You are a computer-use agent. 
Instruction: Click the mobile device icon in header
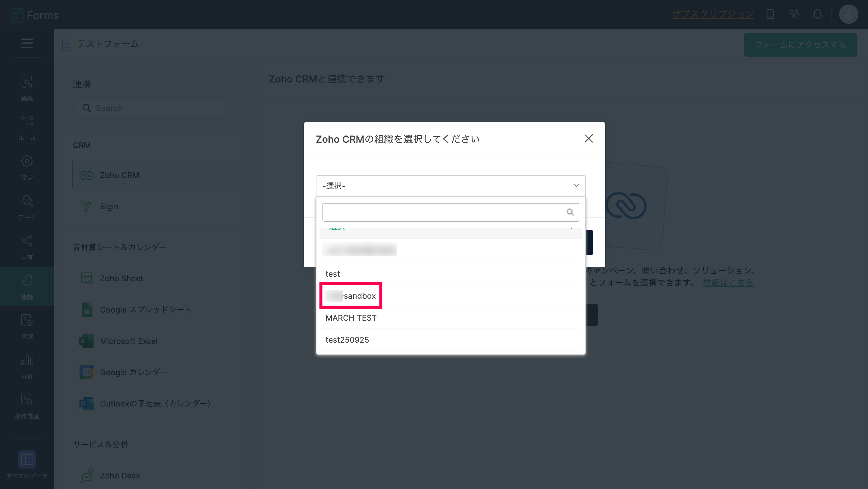pyautogui.click(x=770, y=14)
